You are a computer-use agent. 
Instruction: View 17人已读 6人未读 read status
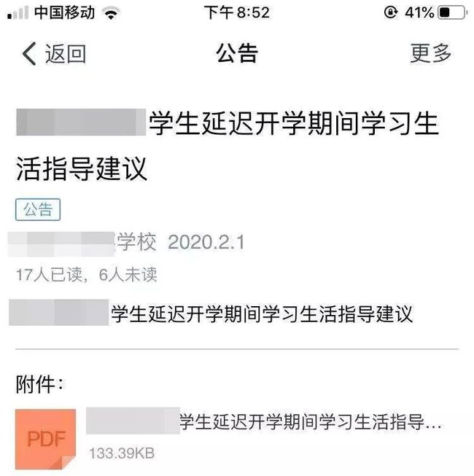tap(87, 274)
